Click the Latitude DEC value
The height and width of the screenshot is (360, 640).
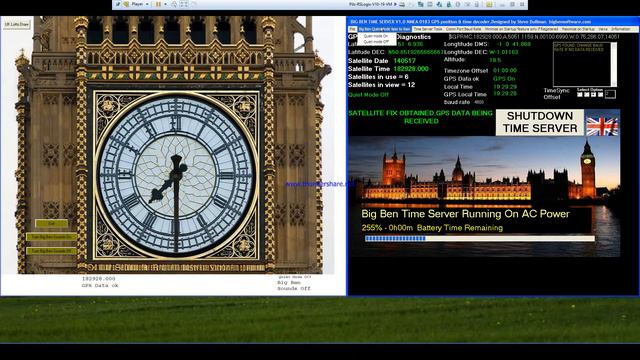(415, 52)
